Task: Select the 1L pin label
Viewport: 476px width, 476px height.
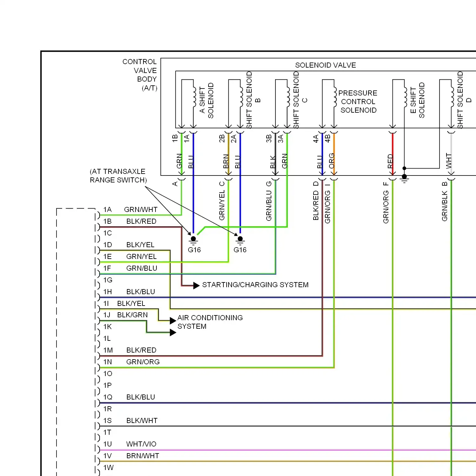Action: tap(107, 338)
